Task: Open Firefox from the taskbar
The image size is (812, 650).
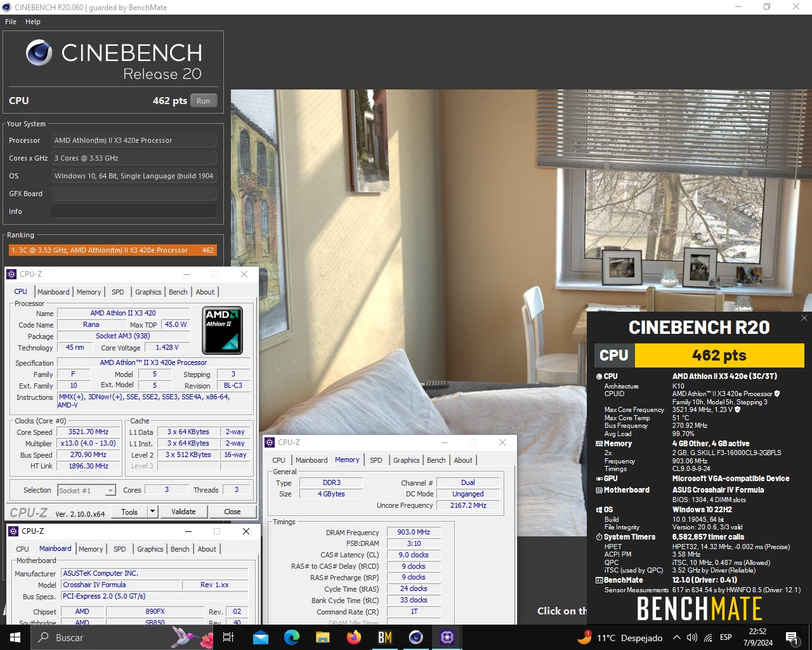Action: click(354, 637)
